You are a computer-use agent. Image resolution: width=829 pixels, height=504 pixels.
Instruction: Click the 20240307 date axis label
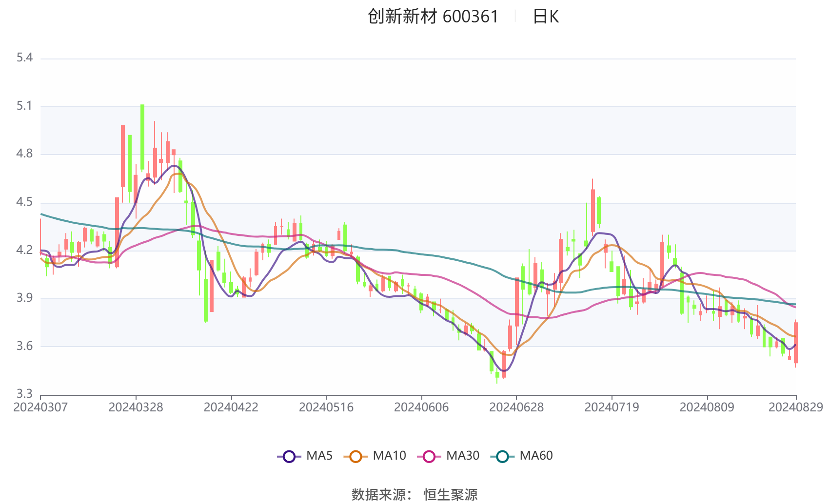pyautogui.click(x=40, y=407)
